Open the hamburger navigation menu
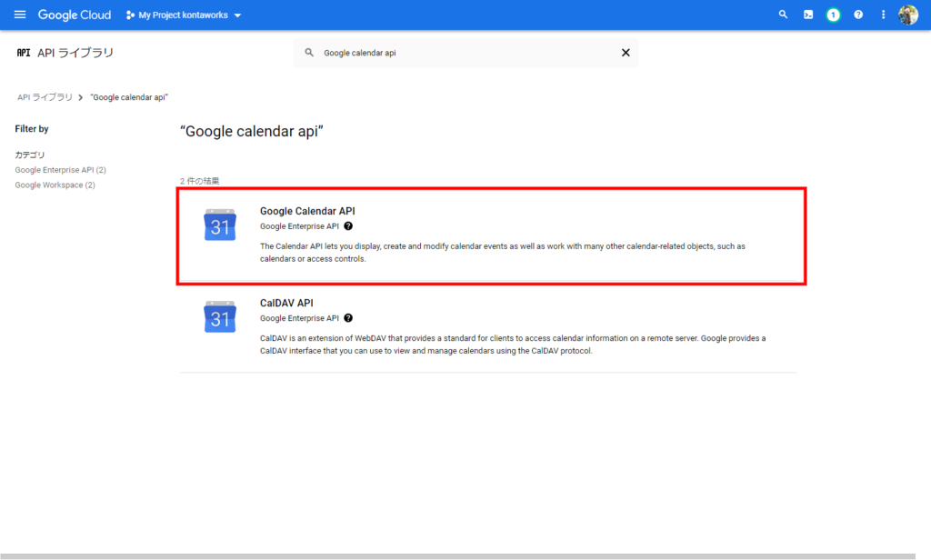The image size is (931, 560). [x=20, y=15]
